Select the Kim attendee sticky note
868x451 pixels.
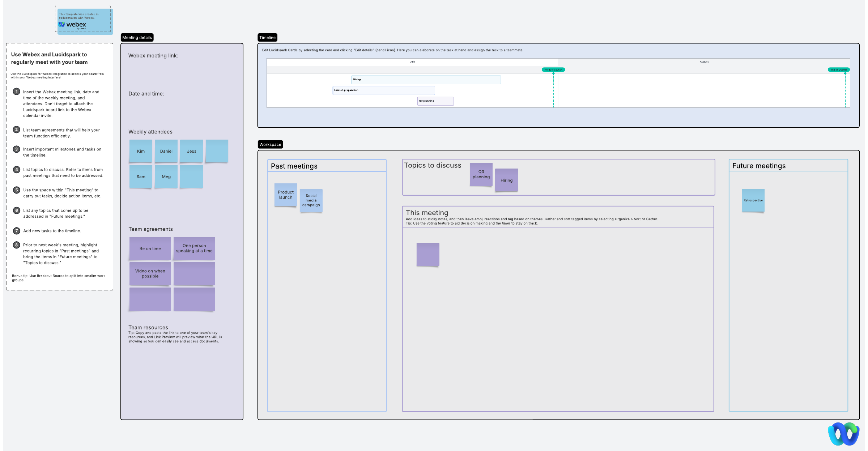(x=141, y=151)
